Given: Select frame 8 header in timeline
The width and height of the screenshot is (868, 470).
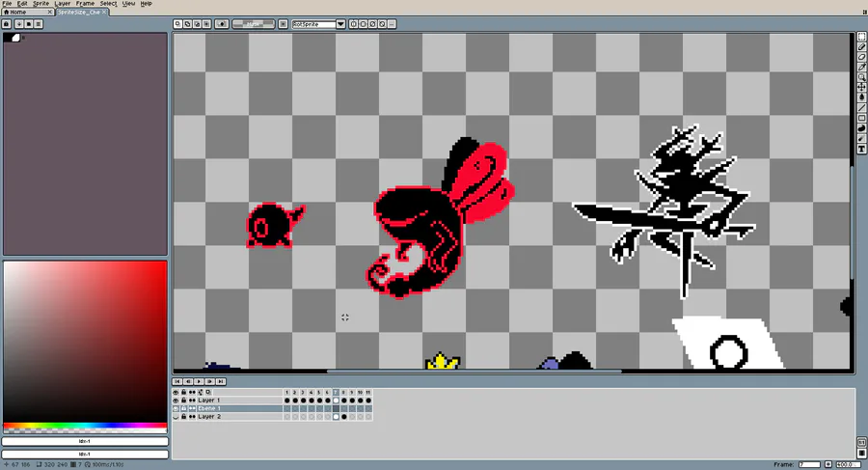Looking at the screenshot, I should point(343,392).
